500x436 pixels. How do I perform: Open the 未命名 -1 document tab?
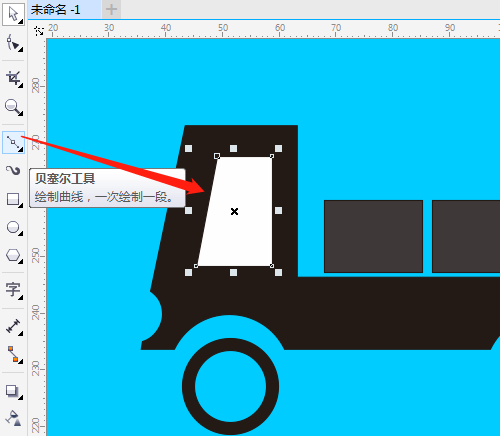(x=64, y=9)
